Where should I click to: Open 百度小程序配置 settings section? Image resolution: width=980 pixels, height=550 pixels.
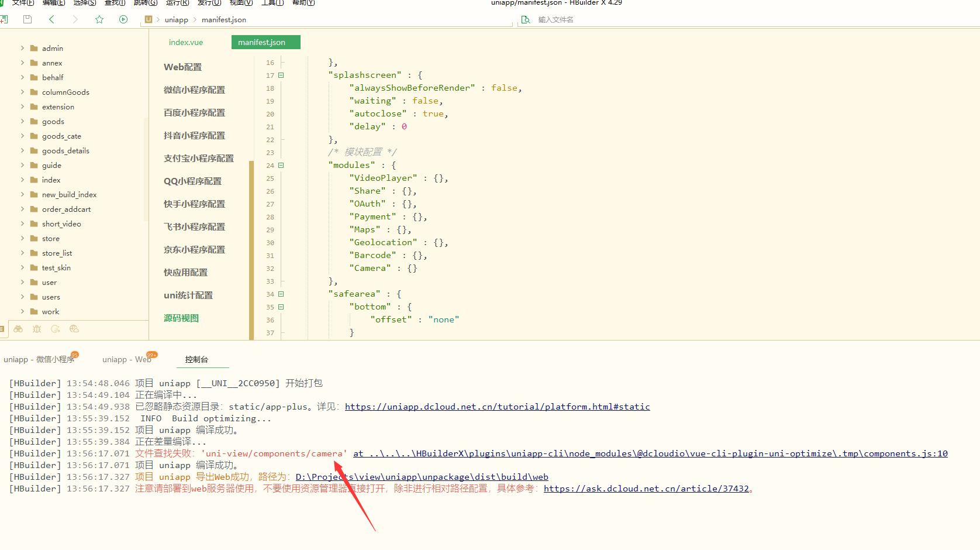194,112
